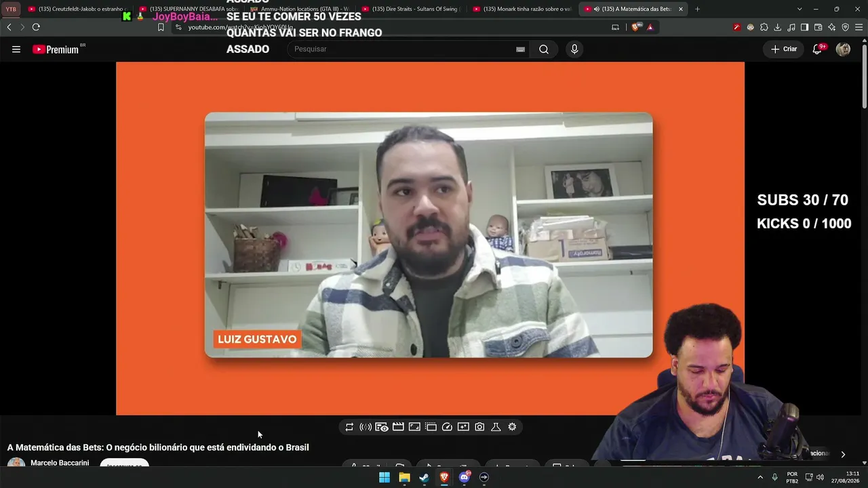This screenshot has width=868, height=488.
Task: Reload the current page
Action: click(36, 27)
